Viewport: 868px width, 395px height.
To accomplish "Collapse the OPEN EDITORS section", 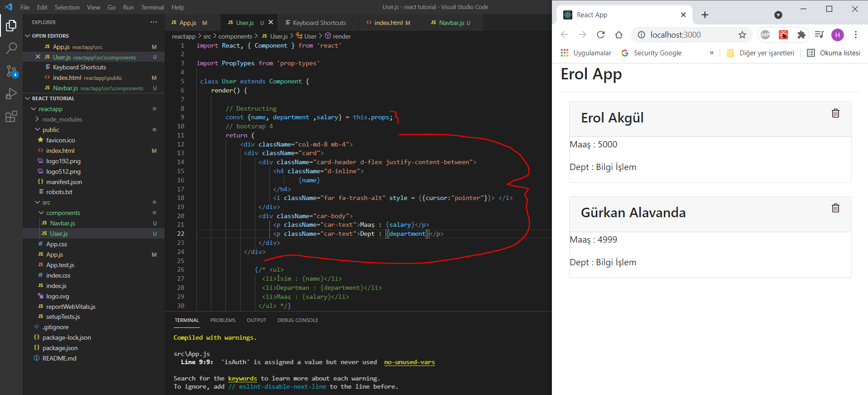I will click(x=50, y=36).
